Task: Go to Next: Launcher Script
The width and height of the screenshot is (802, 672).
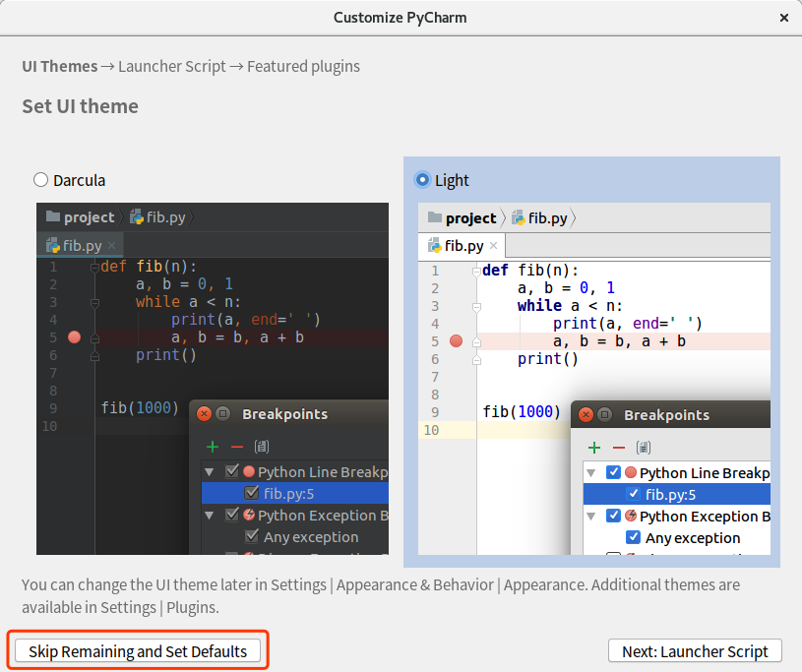Action: [695, 651]
